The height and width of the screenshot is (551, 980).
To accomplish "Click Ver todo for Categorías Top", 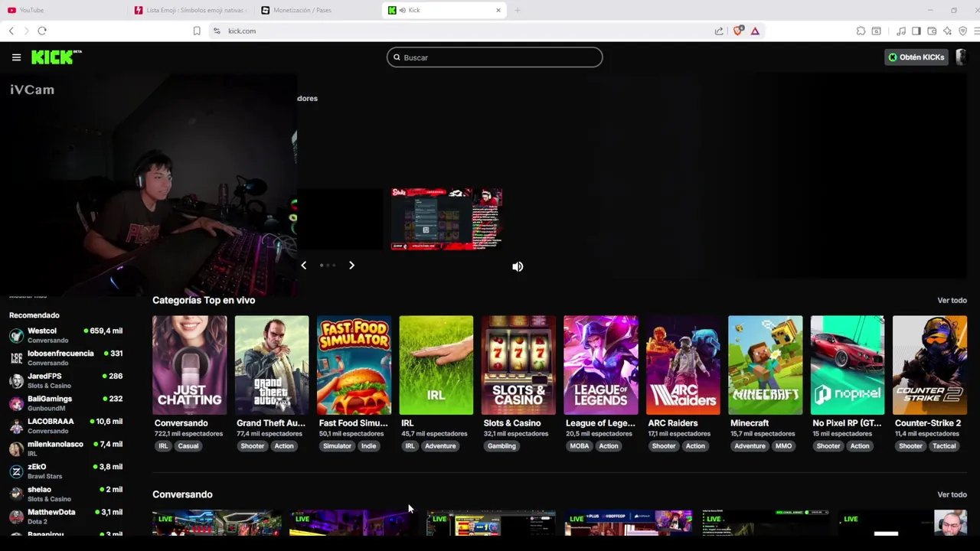I will [952, 300].
